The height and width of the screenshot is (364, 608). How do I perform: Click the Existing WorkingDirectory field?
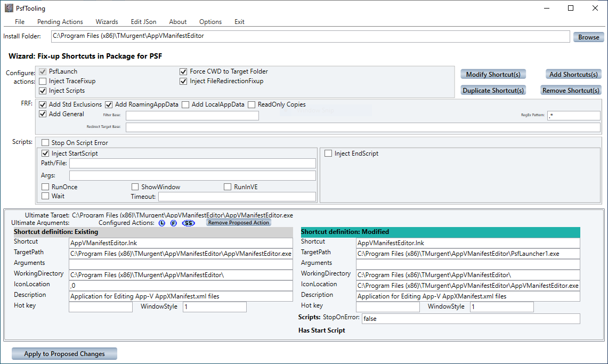pos(181,275)
